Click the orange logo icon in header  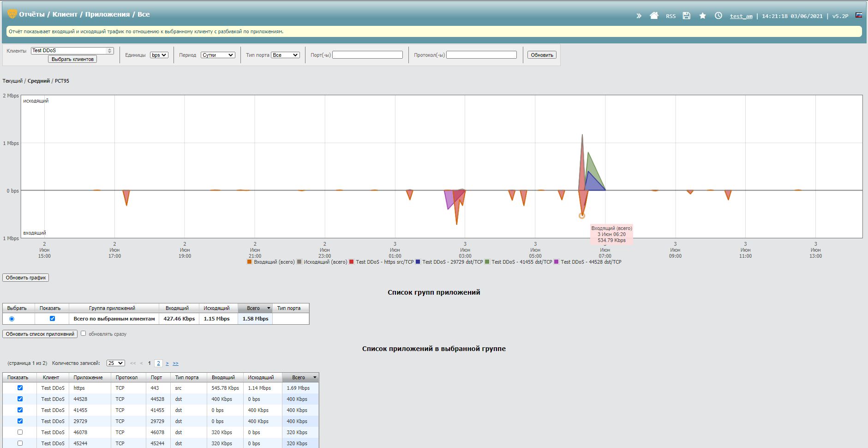pyautogui.click(x=12, y=14)
